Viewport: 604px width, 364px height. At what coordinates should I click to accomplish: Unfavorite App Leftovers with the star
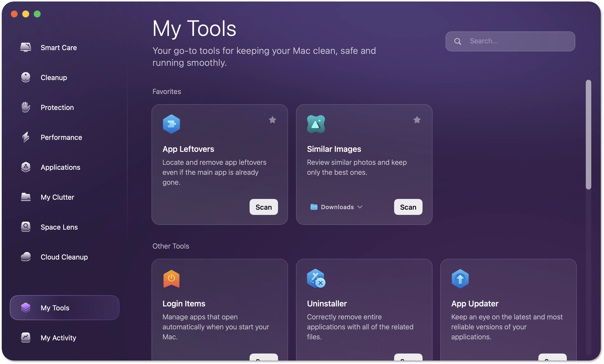pyautogui.click(x=273, y=120)
